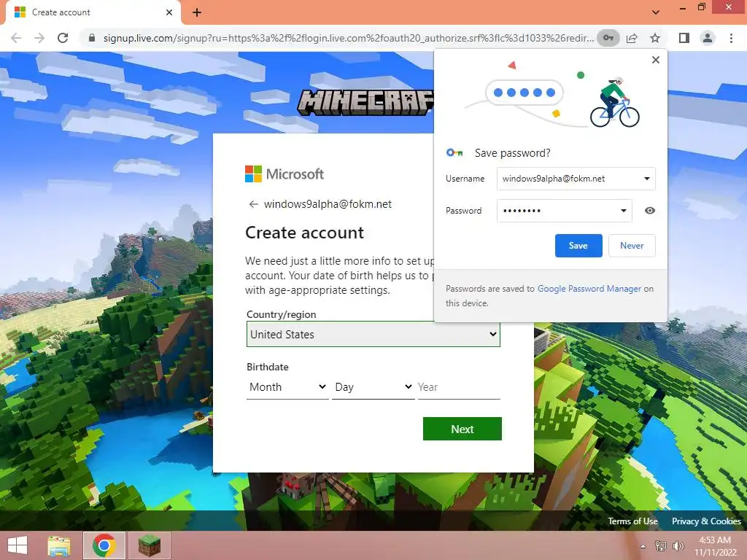Click the volume speaker tray icon

(678, 545)
